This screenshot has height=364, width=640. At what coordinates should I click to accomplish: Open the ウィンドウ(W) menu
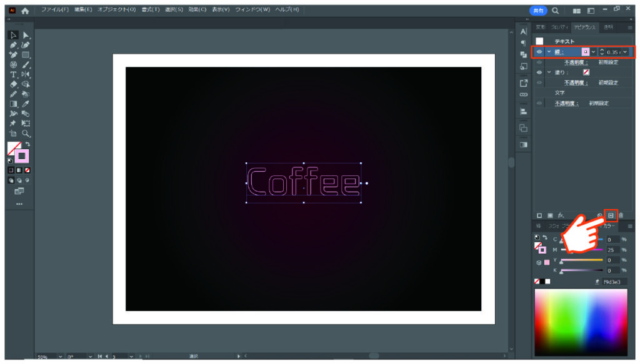(x=252, y=9)
